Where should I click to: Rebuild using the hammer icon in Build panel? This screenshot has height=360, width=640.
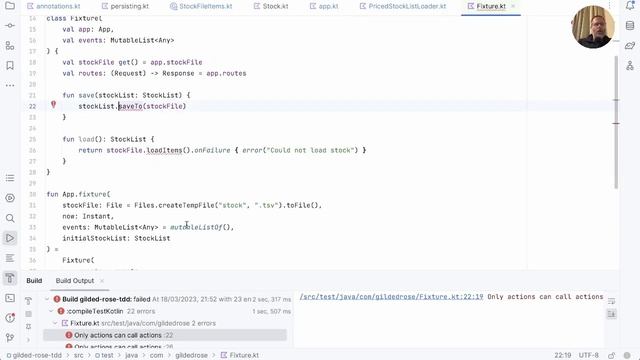28,301
